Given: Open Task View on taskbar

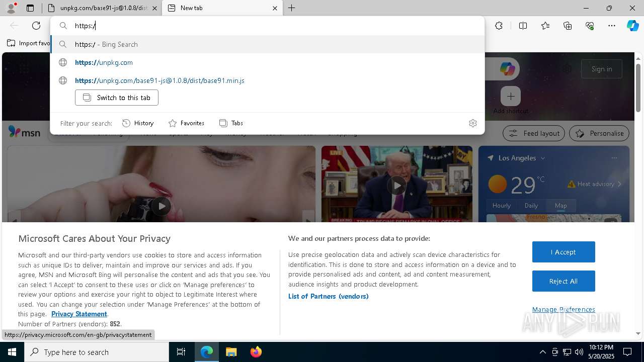Looking at the screenshot, I should pyautogui.click(x=181, y=352).
